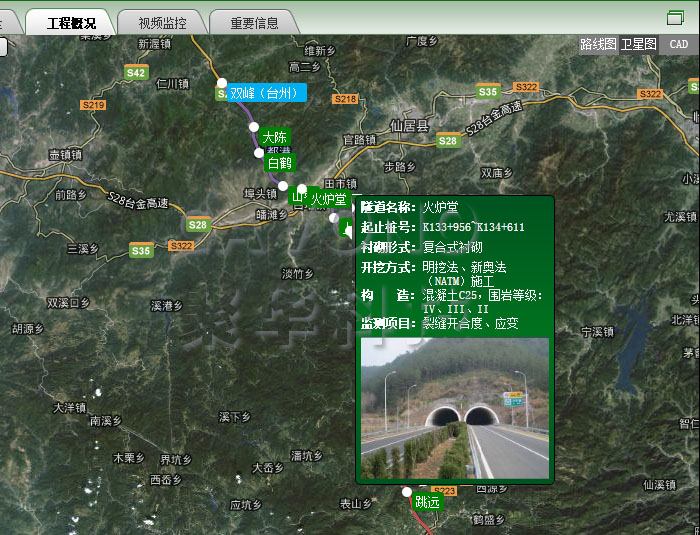Switch map to 路线图 view

[x=598, y=44]
